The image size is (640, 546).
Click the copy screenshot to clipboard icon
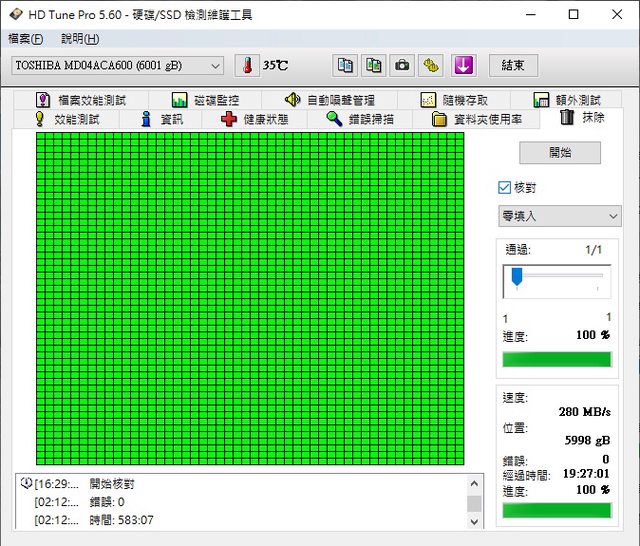(x=373, y=65)
